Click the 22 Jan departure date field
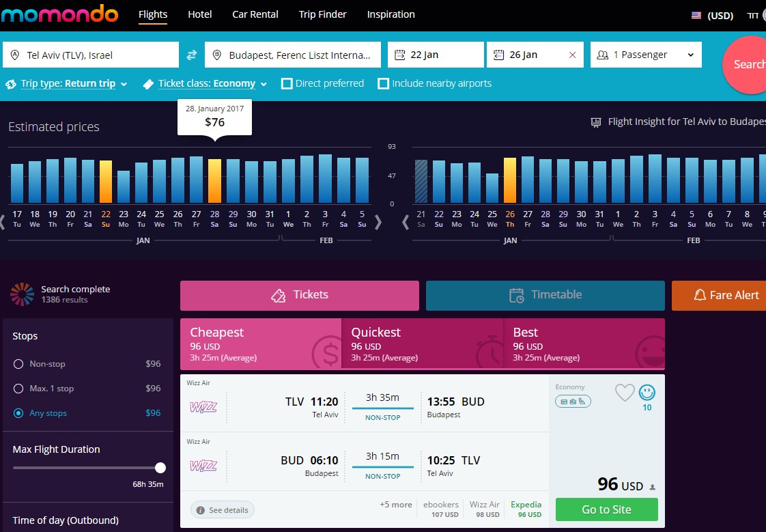This screenshot has width=766, height=532. point(436,55)
